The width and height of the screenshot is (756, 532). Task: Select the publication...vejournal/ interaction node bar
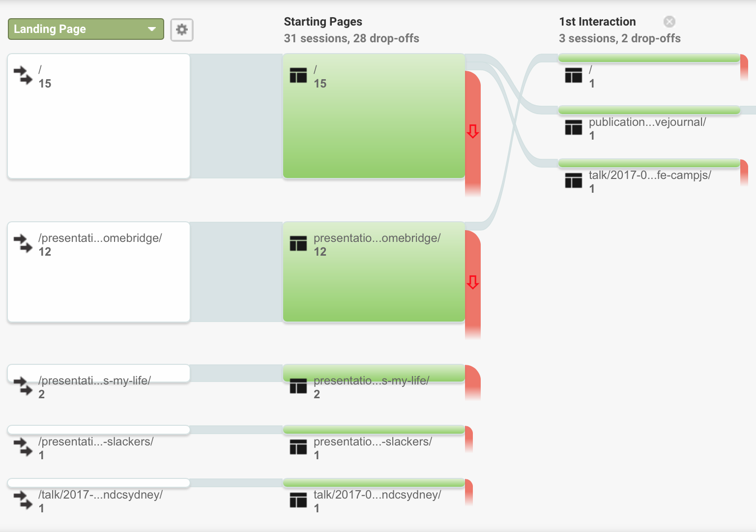click(x=649, y=110)
